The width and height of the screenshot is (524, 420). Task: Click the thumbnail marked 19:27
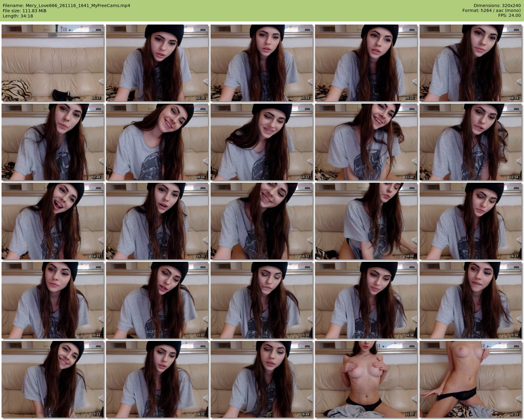[470, 221]
